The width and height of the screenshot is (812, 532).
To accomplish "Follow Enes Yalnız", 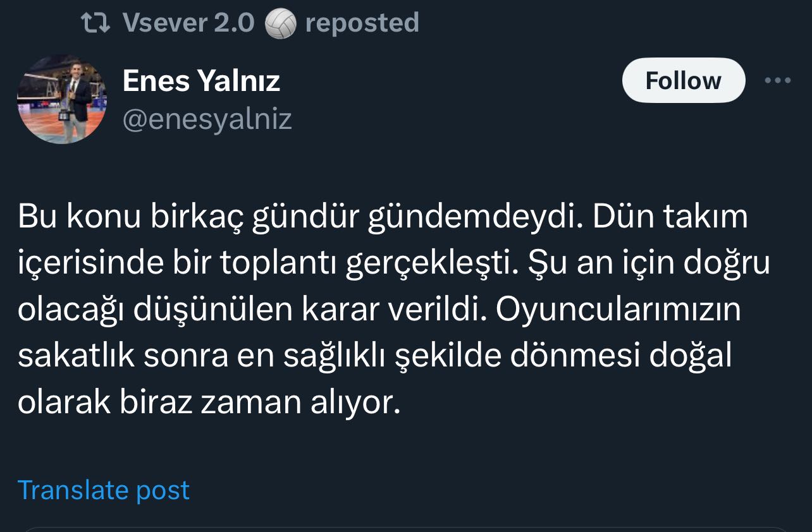I will [x=683, y=81].
